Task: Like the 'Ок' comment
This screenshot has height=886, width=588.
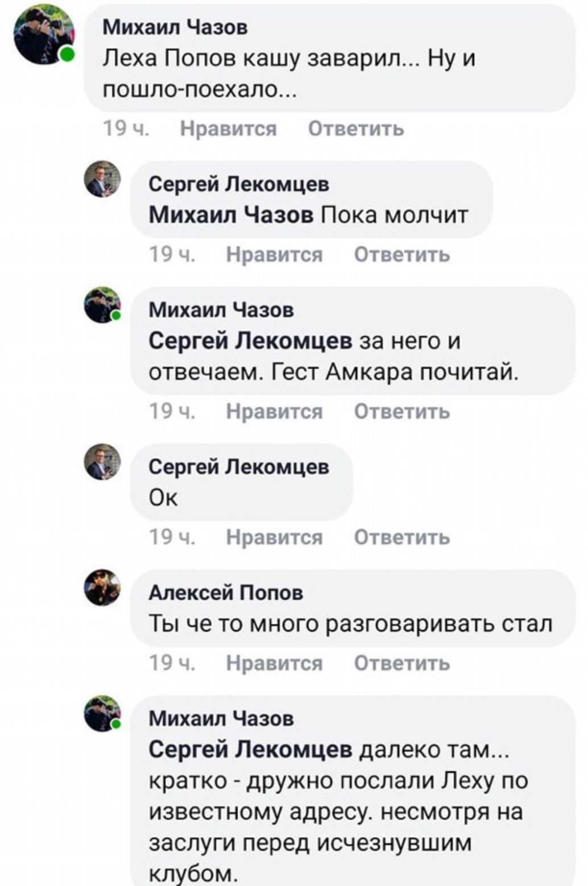Action: pyautogui.click(x=274, y=537)
